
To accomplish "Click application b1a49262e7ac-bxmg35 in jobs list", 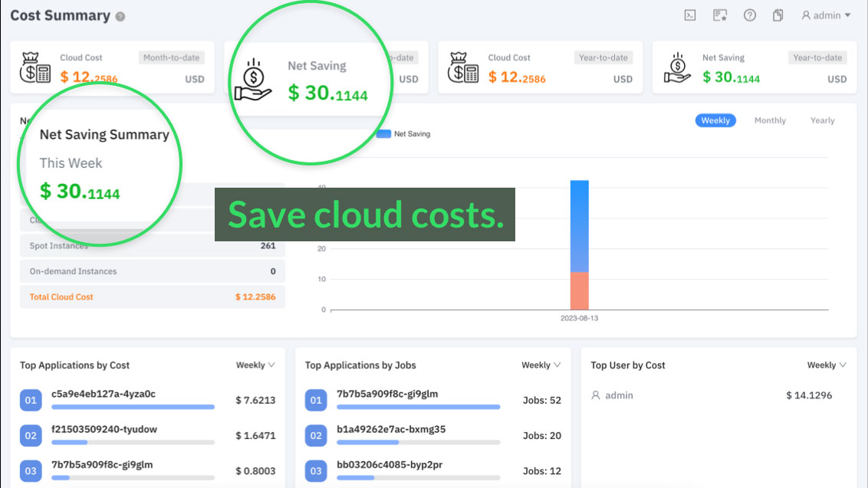I will 391,429.
